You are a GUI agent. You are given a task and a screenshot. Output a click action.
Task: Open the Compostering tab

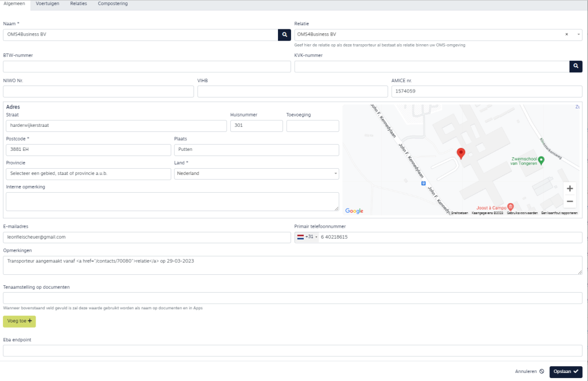click(x=113, y=4)
